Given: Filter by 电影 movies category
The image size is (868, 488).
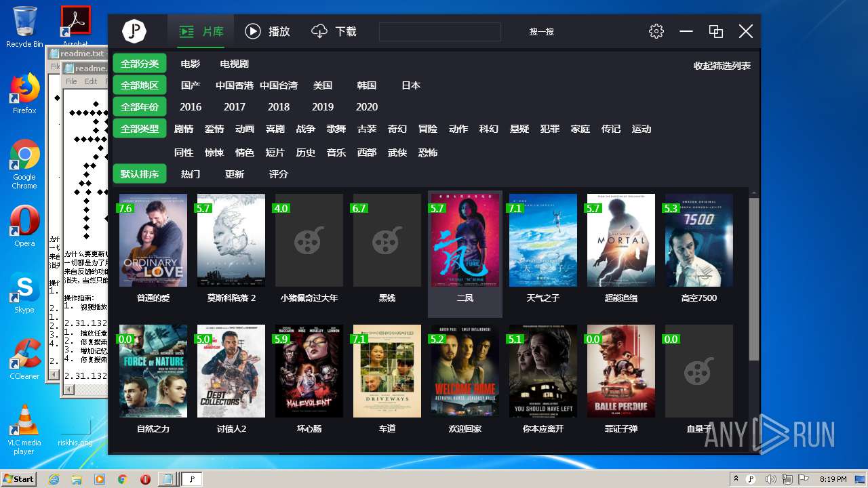Looking at the screenshot, I should pyautogui.click(x=191, y=64).
